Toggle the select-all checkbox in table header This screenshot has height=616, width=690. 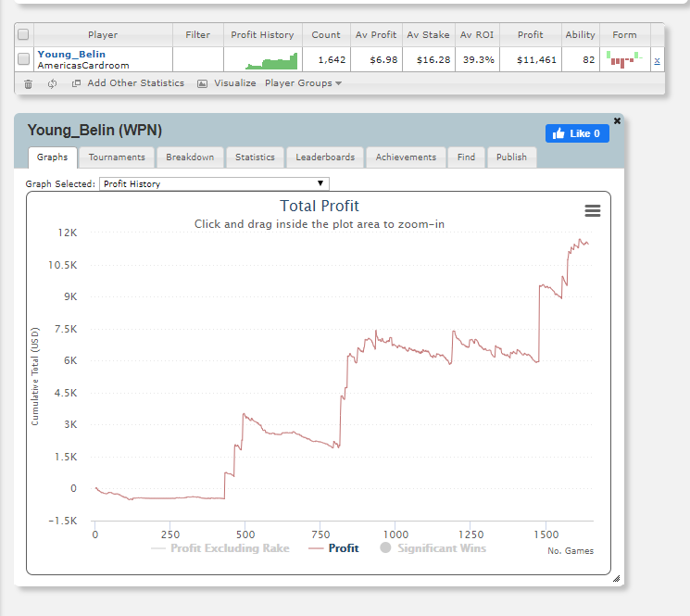[23, 34]
